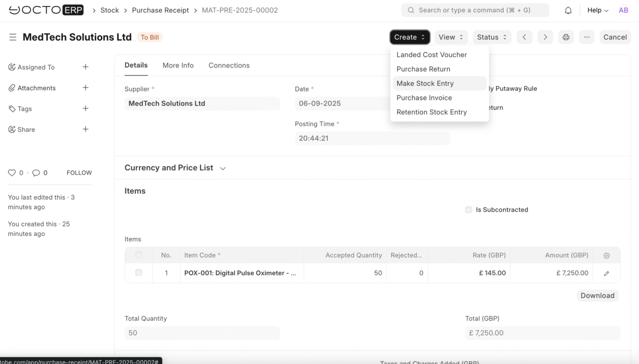Open the OCTO ERP home logo
The image size is (639, 364).
(46, 10)
